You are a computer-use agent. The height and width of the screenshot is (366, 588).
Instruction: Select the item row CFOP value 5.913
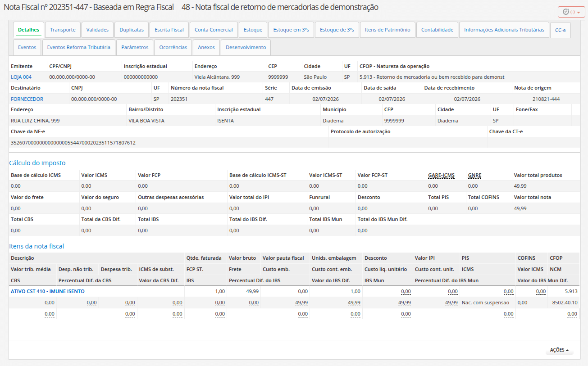coord(571,291)
